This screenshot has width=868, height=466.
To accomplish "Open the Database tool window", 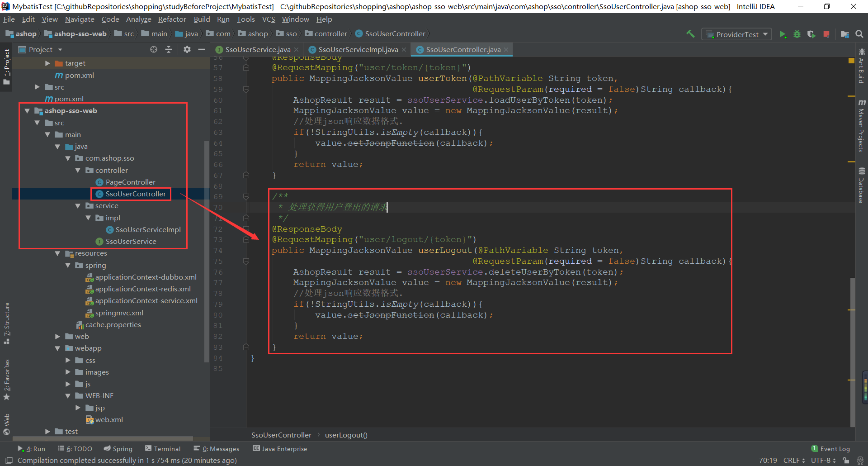I will pyautogui.click(x=862, y=185).
